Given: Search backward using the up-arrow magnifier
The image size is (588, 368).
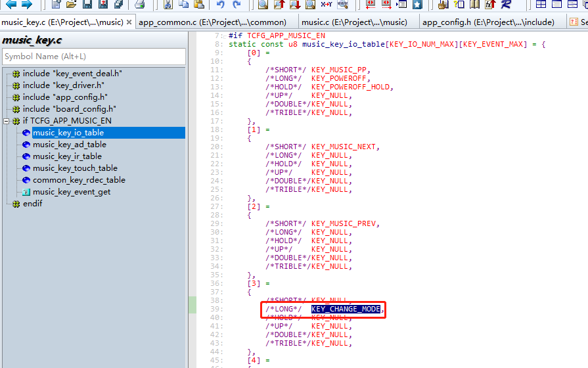Looking at the screenshot, I should (x=279, y=4).
